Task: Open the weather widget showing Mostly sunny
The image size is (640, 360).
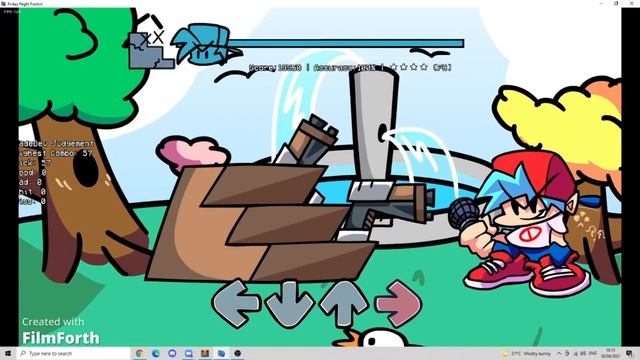Action: [x=527, y=353]
